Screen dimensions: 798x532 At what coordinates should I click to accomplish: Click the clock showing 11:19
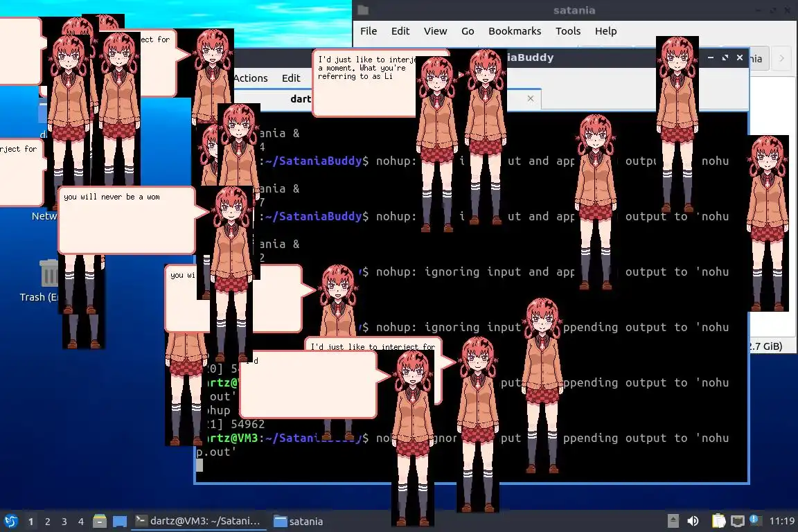point(781,521)
